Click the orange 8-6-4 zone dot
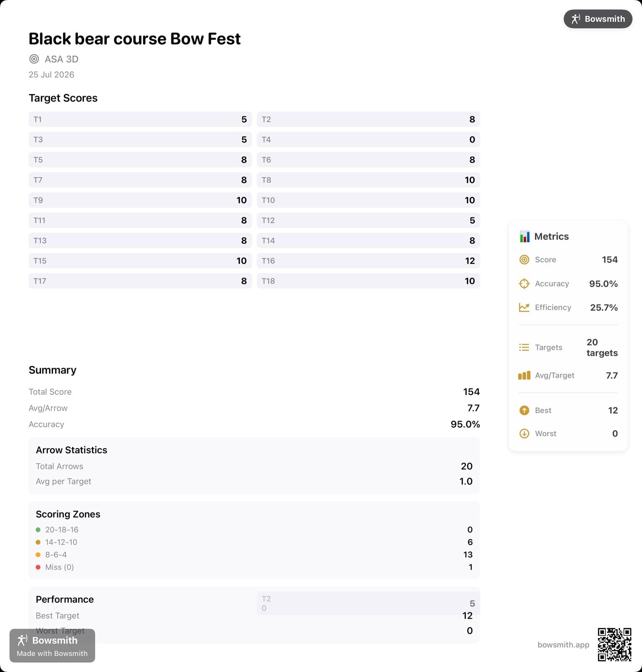Image resolution: width=642 pixels, height=672 pixels. click(38, 555)
